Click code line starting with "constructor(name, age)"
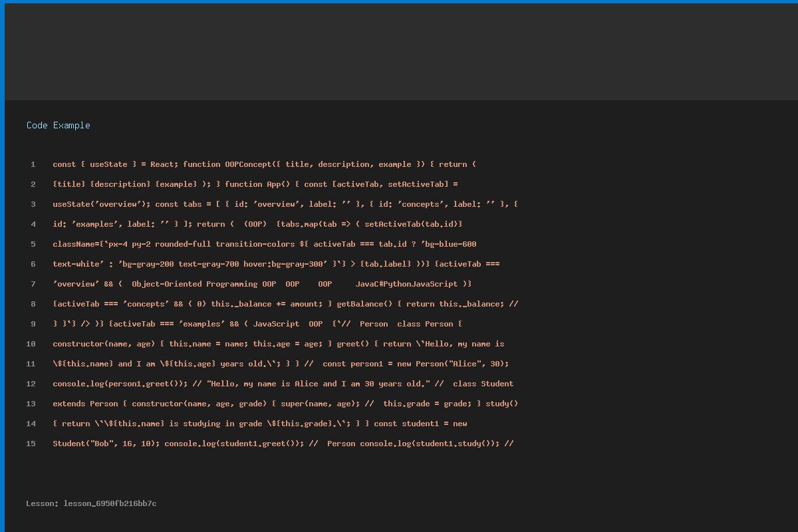This screenshot has height=532, width=798. (x=279, y=344)
